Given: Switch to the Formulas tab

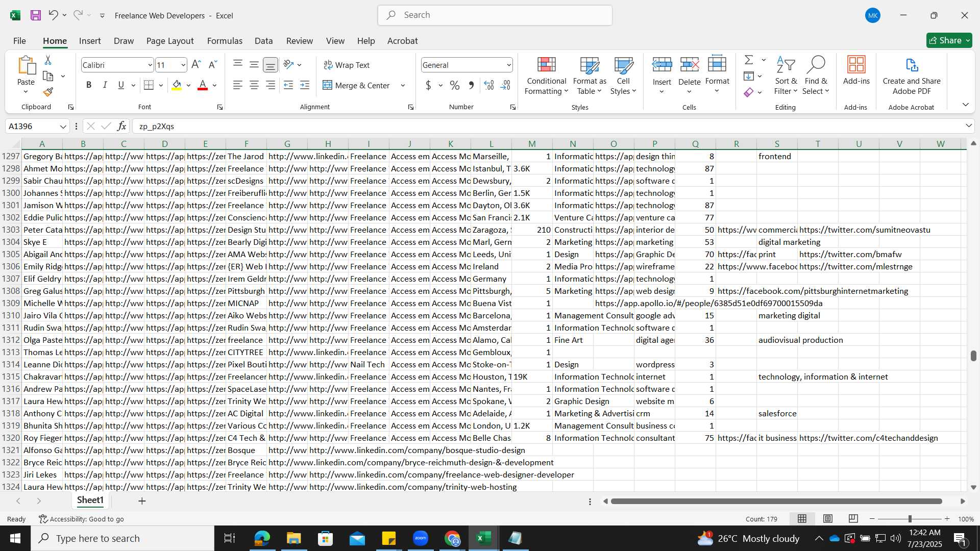Looking at the screenshot, I should pos(225,41).
